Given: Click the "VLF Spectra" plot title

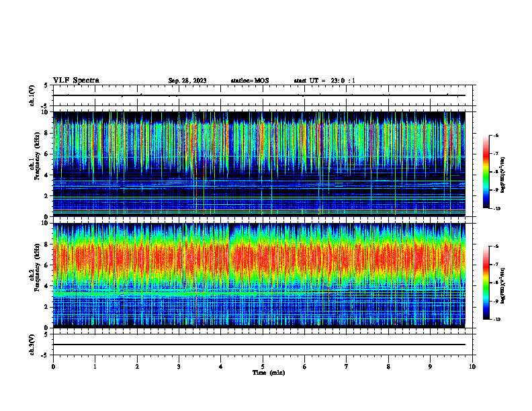Looking at the screenshot, I should tap(76, 81).
